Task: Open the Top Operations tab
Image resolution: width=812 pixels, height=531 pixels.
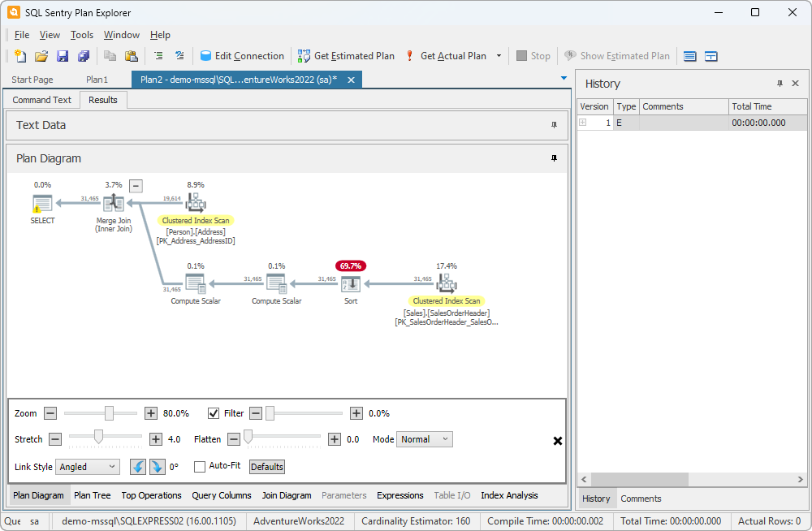Action: click(151, 495)
